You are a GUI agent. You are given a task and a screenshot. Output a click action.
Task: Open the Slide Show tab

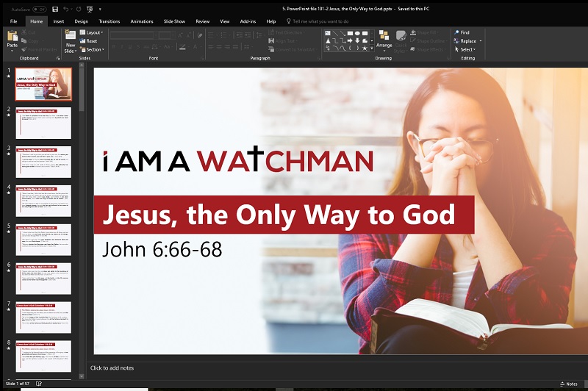click(173, 21)
